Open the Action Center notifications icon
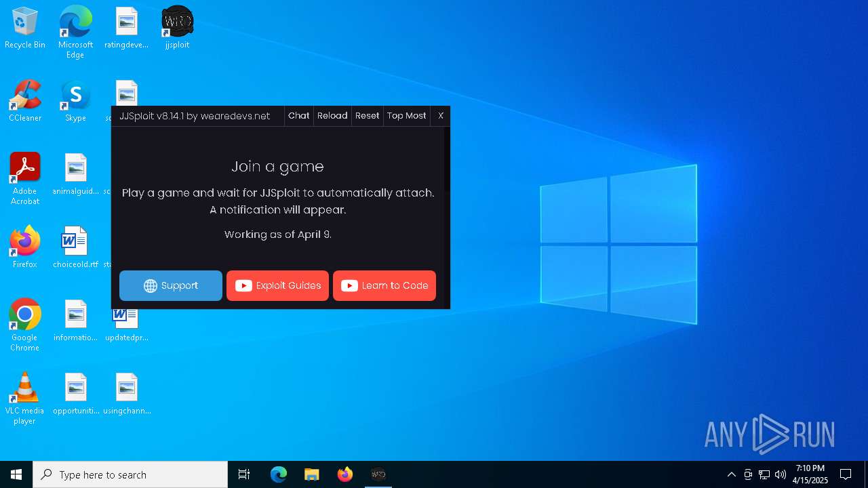 click(846, 474)
